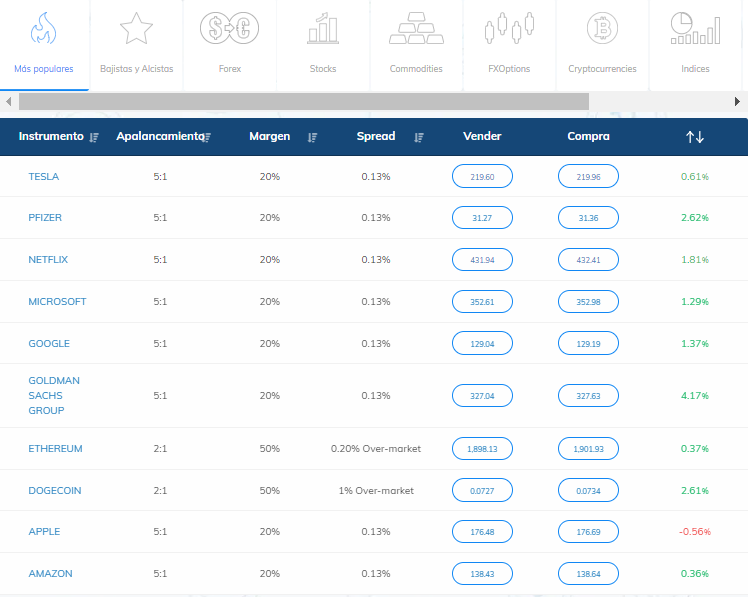The image size is (748, 597).
Task: Select the Indices pie chart icon
Action: (x=695, y=29)
